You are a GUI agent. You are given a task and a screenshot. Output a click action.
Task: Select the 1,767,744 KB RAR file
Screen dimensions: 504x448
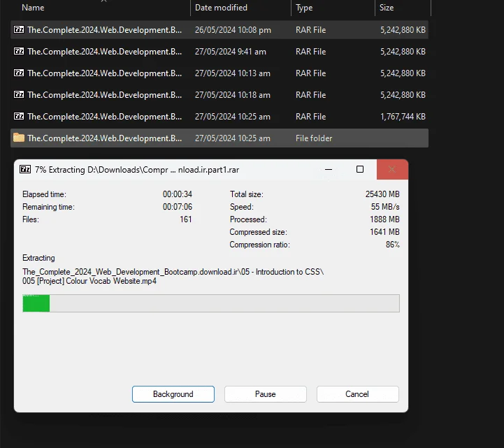coord(219,116)
